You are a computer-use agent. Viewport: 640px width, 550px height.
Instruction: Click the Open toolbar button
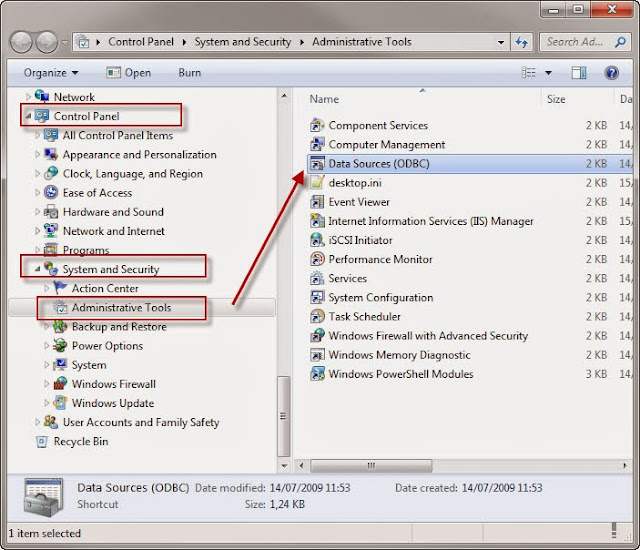tap(129, 73)
